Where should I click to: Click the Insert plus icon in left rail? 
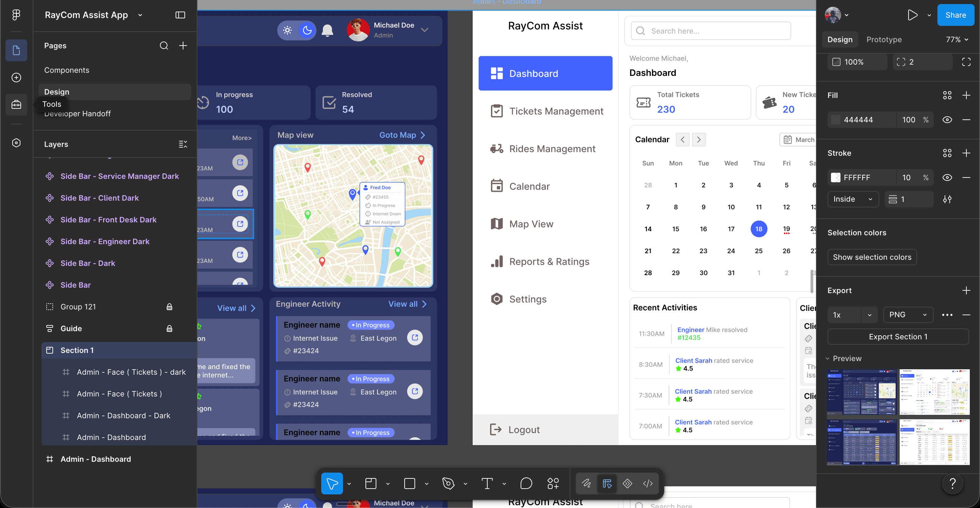[16, 78]
